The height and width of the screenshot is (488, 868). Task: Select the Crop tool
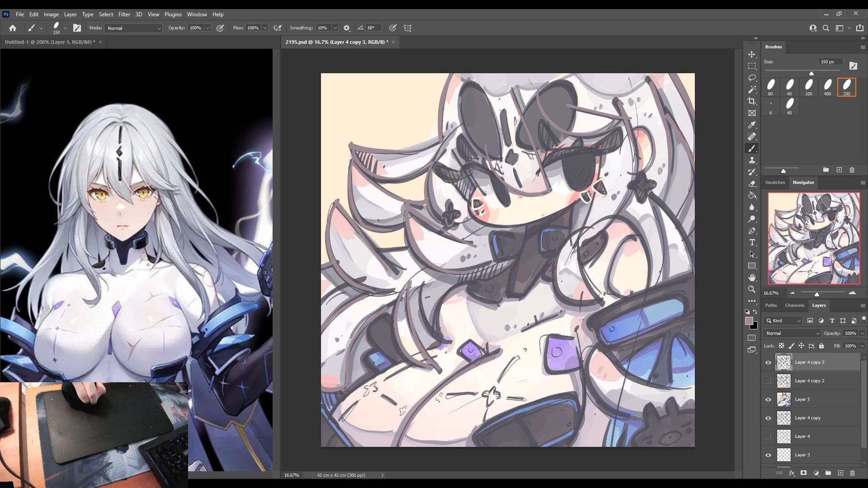click(752, 101)
